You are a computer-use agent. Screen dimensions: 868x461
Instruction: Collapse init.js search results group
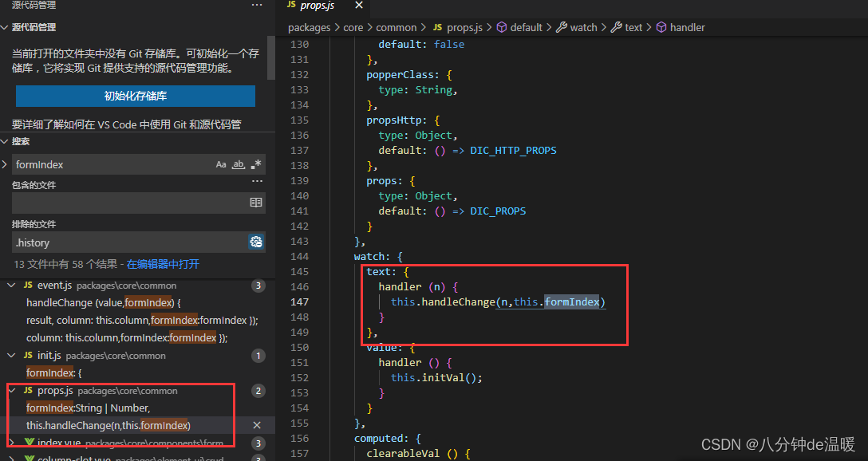[x=11, y=355]
